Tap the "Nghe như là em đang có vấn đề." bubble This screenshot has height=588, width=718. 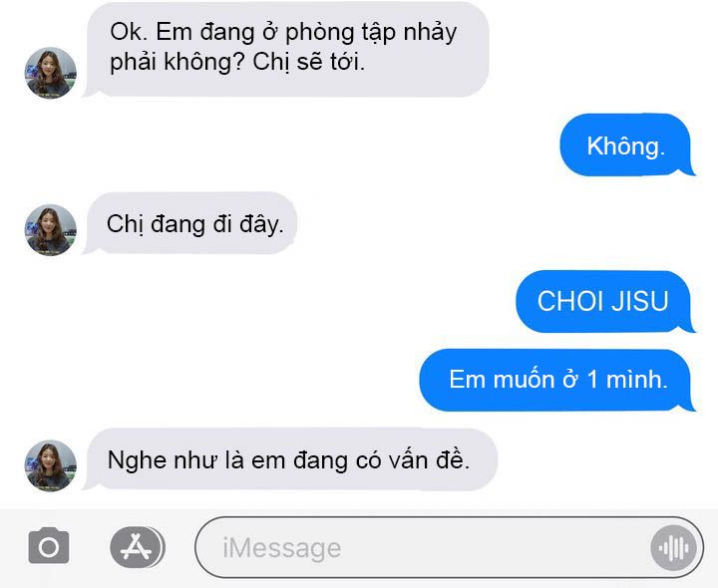pyautogui.click(x=290, y=459)
